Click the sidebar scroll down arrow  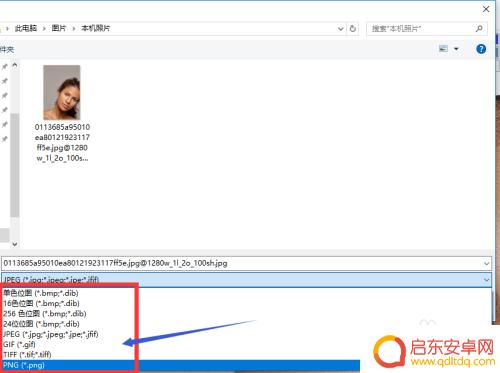[15, 244]
